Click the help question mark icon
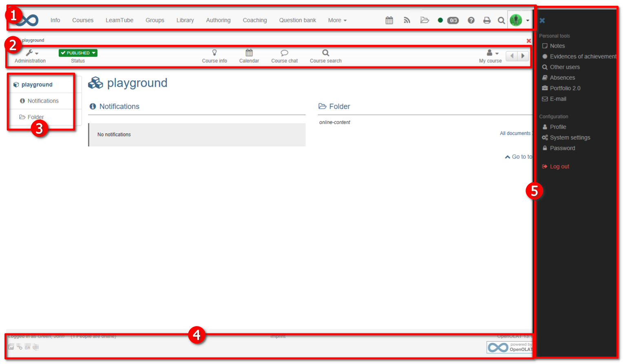This screenshot has height=364, width=623. click(x=471, y=20)
